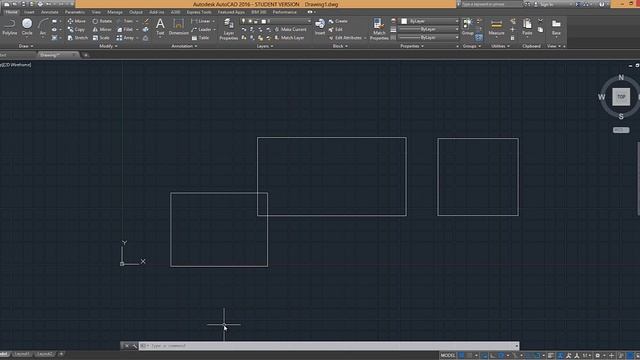Screen dimensions: 640x360
Task: Click Match Layer button
Action: coord(289,38)
